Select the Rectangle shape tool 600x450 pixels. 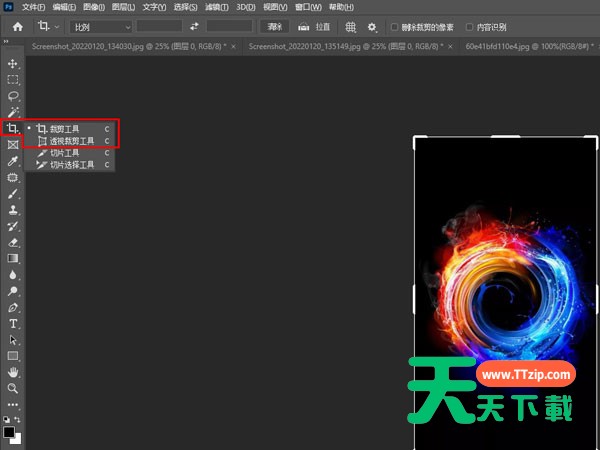click(13, 356)
